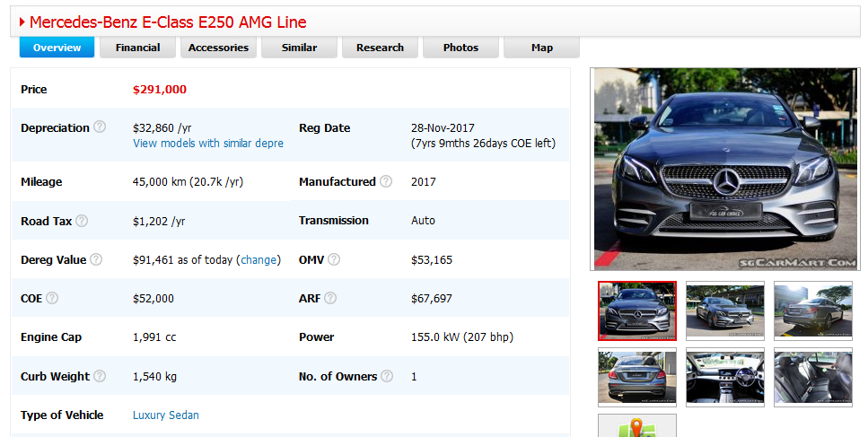Click the mileage value 45,000 km
This screenshot has width=868, height=437.
(160, 182)
